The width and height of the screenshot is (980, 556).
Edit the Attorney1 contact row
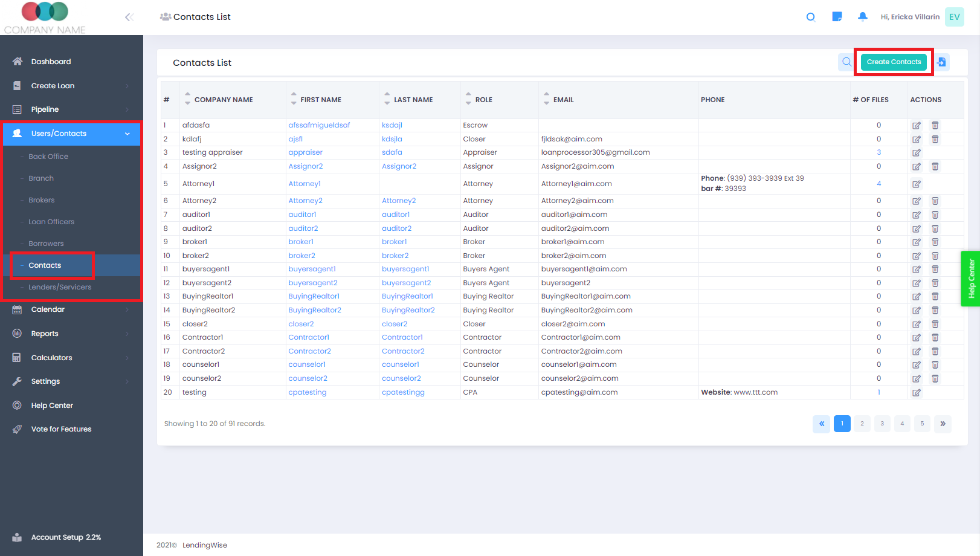point(917,183)
